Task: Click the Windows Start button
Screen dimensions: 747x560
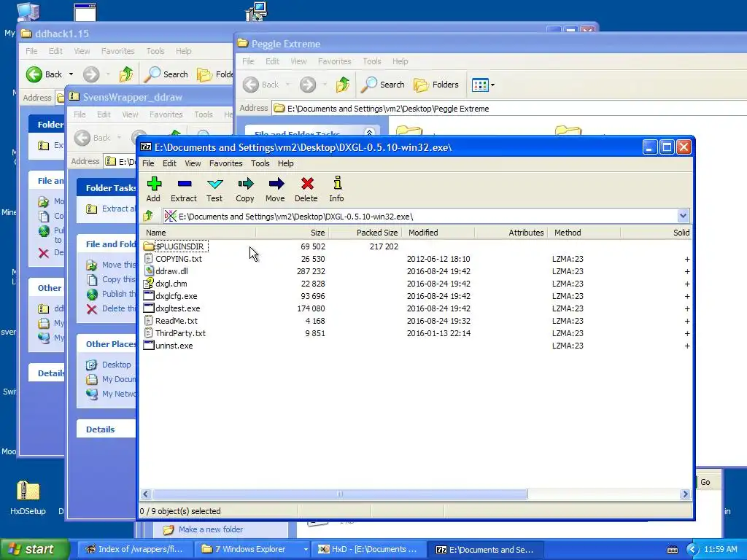Action: pos(35,549)
